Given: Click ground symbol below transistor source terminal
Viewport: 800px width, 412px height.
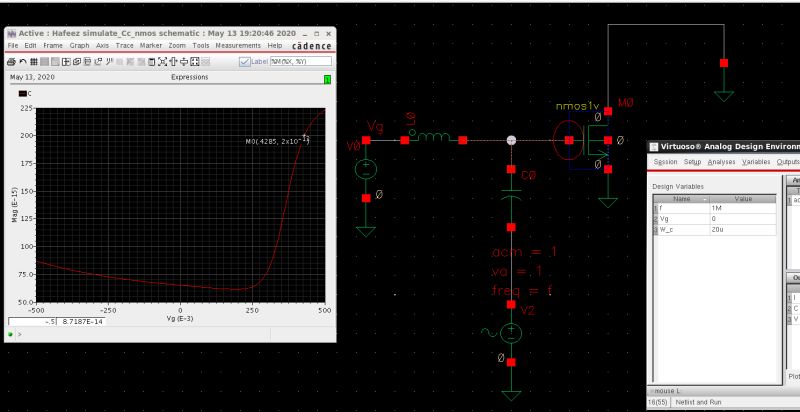Looking at the screenshot, I should pos(608,202).
